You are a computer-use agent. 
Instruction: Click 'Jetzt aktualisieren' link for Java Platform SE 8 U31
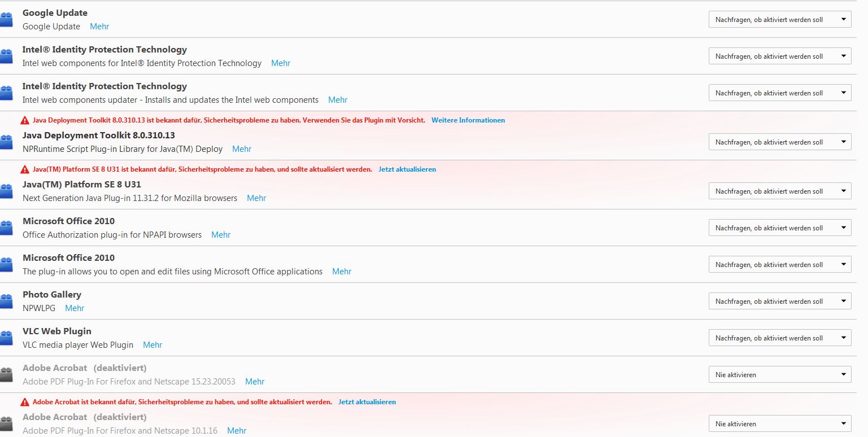tap(407, 169)
